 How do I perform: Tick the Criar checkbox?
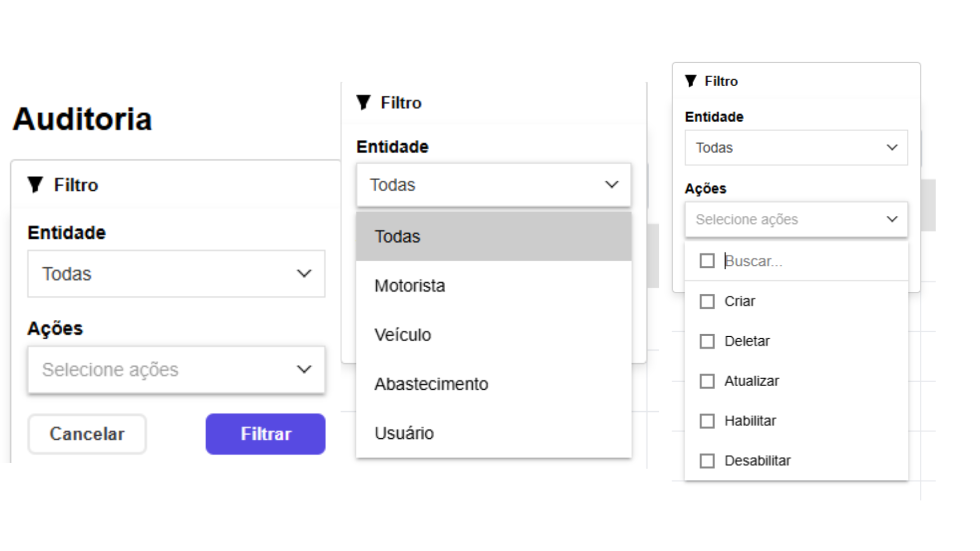pos(707,302)
